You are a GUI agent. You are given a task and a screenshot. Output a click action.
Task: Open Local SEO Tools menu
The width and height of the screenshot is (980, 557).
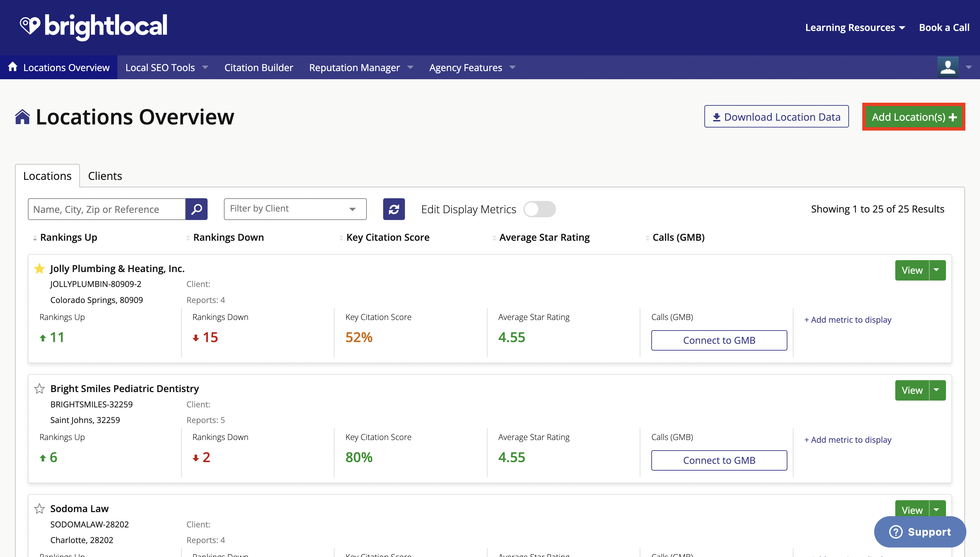166,68
